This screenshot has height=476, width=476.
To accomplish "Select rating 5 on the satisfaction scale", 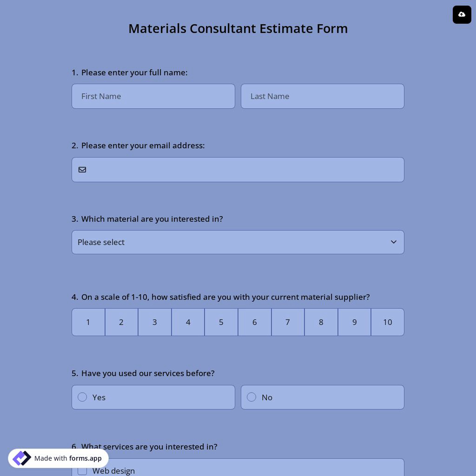I will (221, 322).
